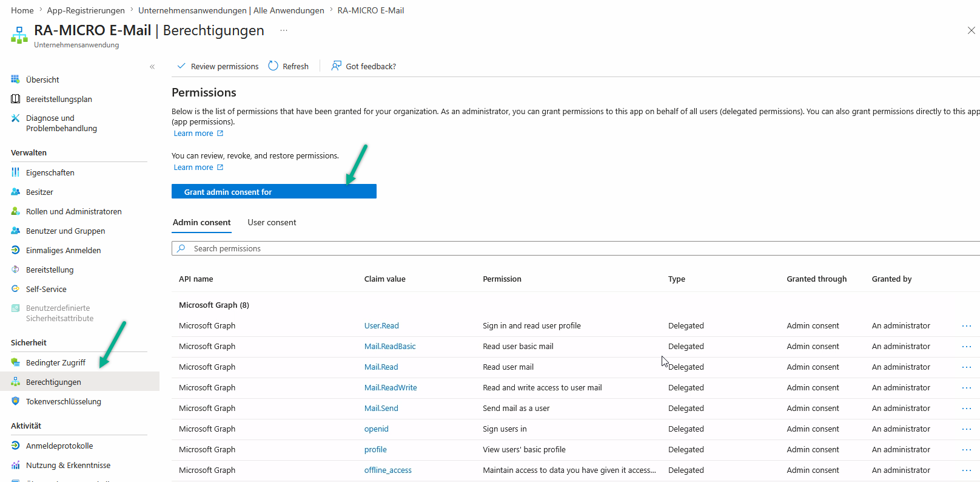Viewport: 980px width, 482px height.
Task: Sort by the API name column header
Action: [196, 279]
